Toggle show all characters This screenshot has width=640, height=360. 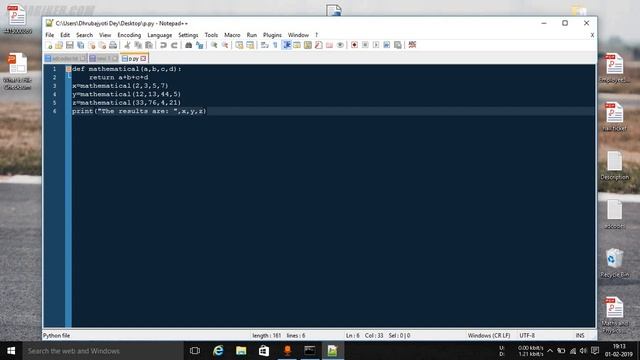point(276,45)
